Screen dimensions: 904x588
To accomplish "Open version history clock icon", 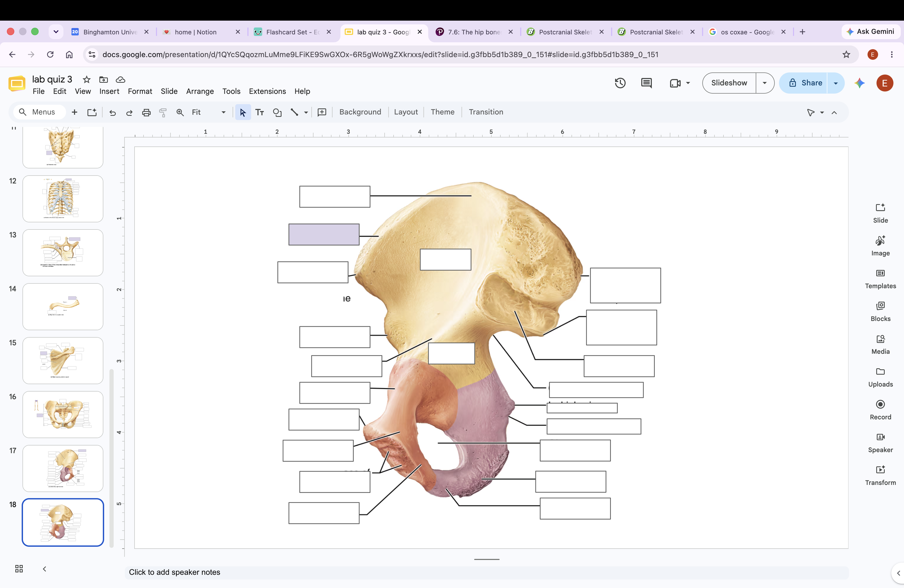I will coord(620,83).
